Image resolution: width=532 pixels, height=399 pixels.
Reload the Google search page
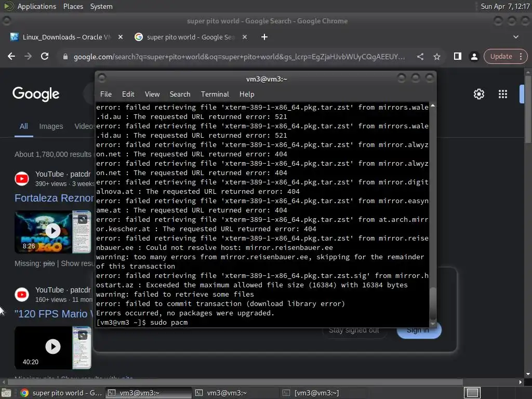pyautogui.click(x=45, y=56)
